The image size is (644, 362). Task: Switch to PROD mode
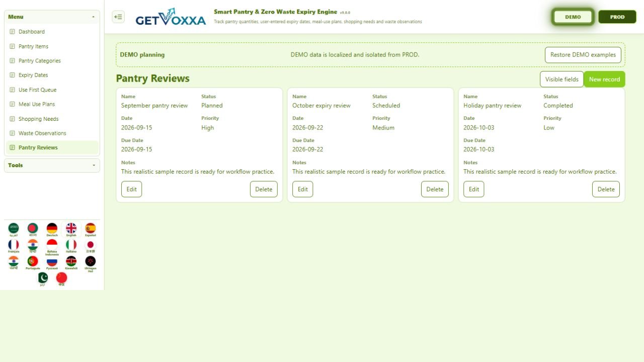[x=617, y=17]
